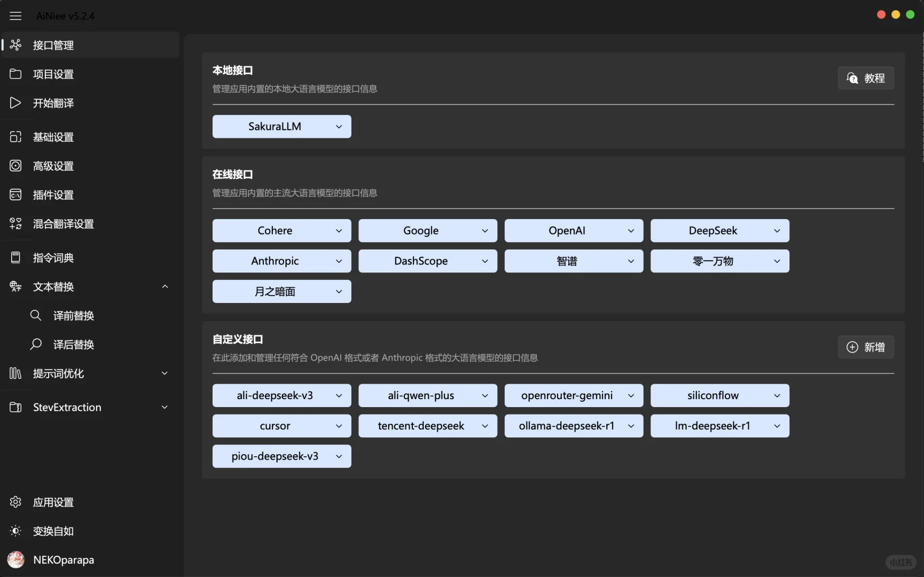Click the 插件设置 sidebar icon
This screenshot has height=577, width=924.
pos(15,194)
